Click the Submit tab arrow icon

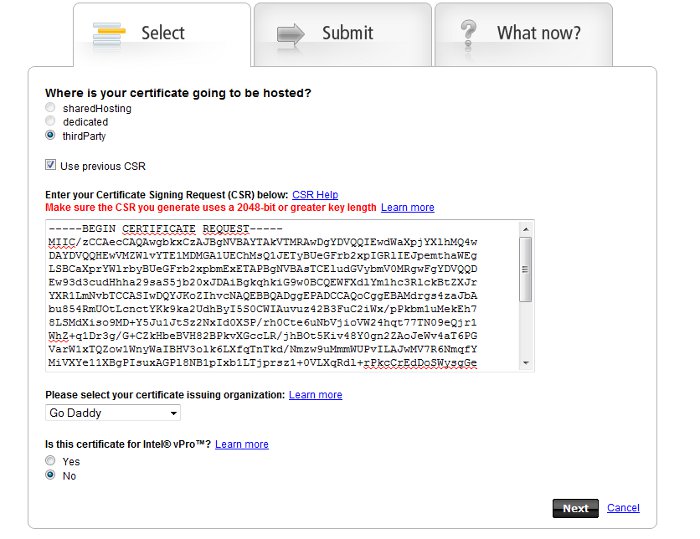pyautogui.click(x=290, y=32)
